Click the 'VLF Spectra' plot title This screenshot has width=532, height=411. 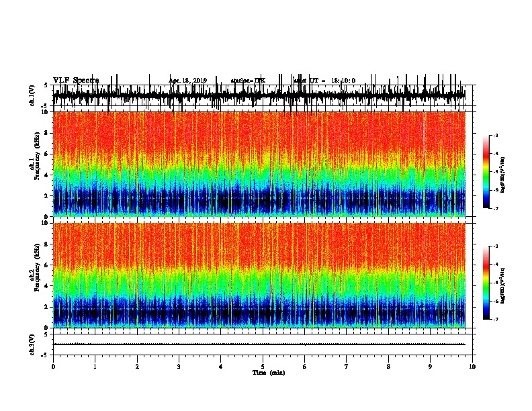pos(76,81)
